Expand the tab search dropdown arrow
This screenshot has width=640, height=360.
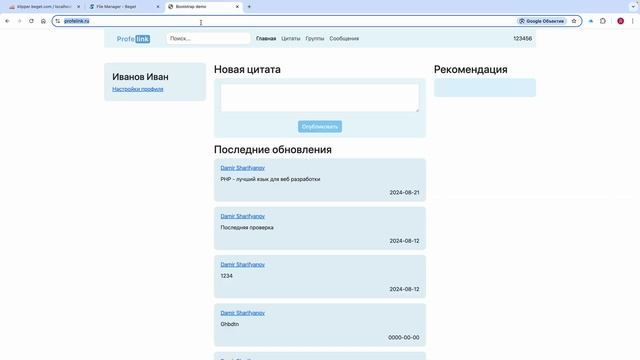coord(633,7)
